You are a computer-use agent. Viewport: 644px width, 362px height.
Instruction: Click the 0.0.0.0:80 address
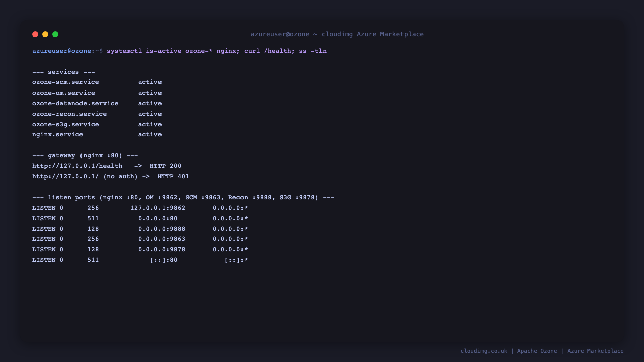[158, 219]
